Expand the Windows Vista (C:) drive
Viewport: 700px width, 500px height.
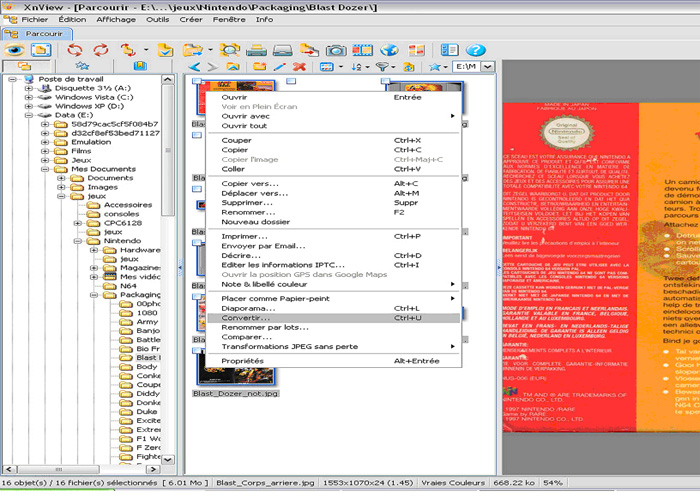click(29, 97)
